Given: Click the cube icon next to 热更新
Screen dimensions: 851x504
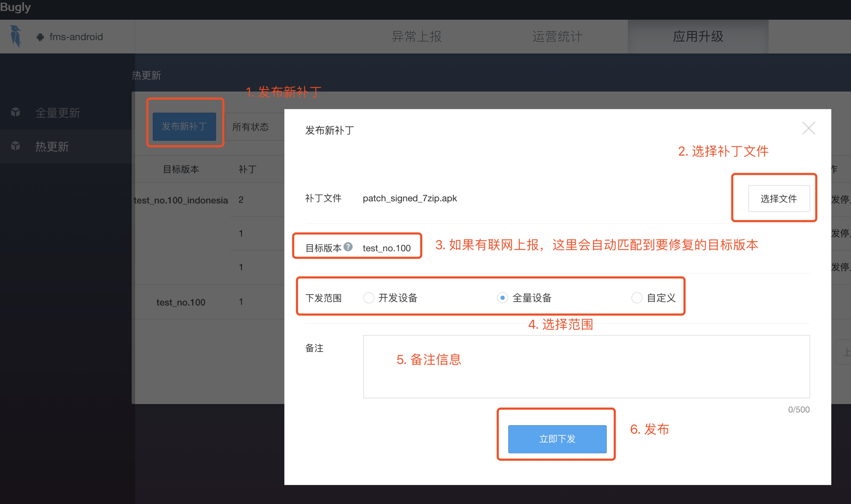Looking at the screenshot, I should [x=16, y=146].
